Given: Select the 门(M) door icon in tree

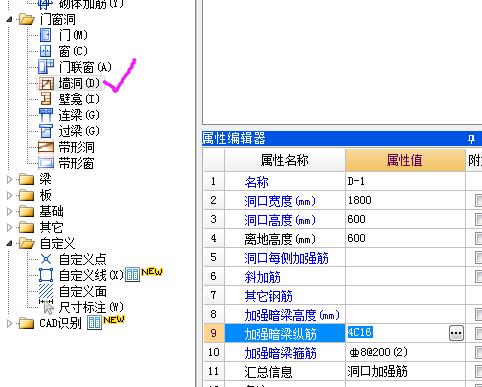Looking at the screenshot, I should click(46, 35).
